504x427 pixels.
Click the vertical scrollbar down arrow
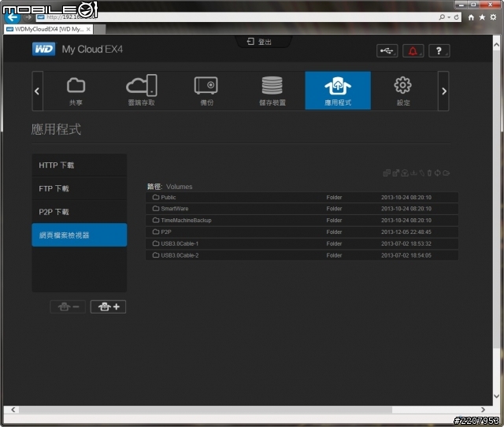(x=497, y=396)
